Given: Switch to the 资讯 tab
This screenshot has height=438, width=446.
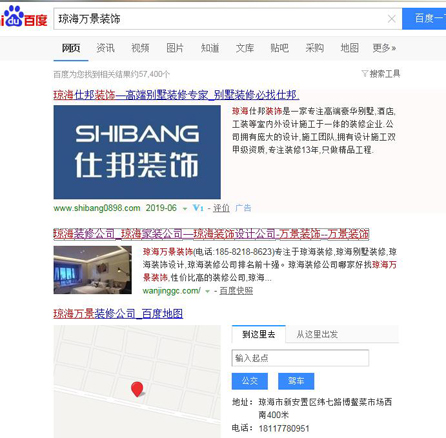Looking at the screenshot, I should pyautogui.click(x=105, y=48).
